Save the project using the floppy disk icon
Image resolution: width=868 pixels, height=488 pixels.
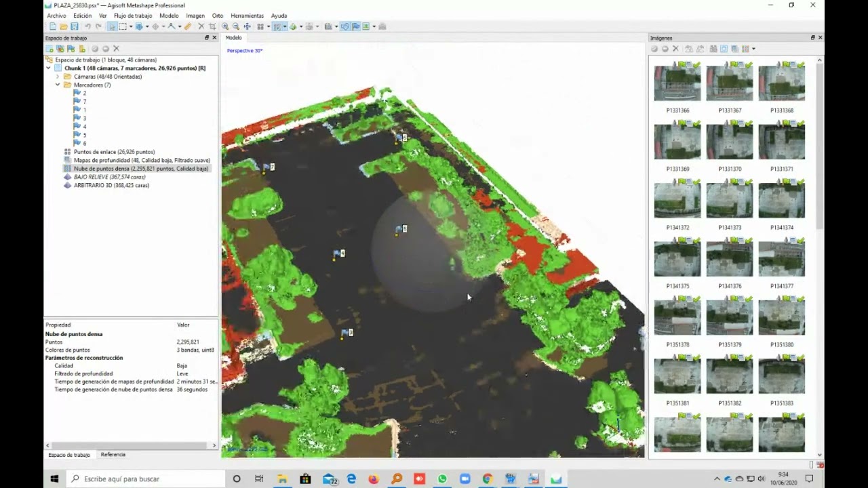75,26
